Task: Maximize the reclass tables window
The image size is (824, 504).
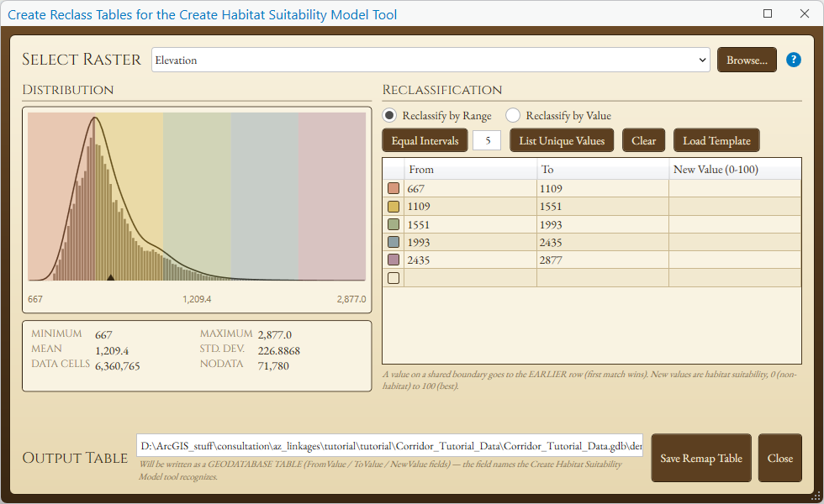Action: coord(768,13)
